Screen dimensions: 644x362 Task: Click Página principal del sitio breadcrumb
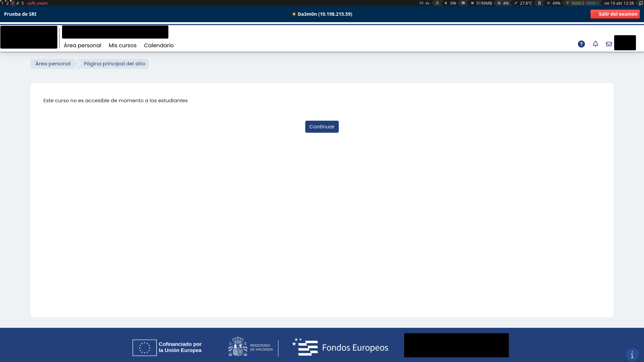click(x=114, y=64)
